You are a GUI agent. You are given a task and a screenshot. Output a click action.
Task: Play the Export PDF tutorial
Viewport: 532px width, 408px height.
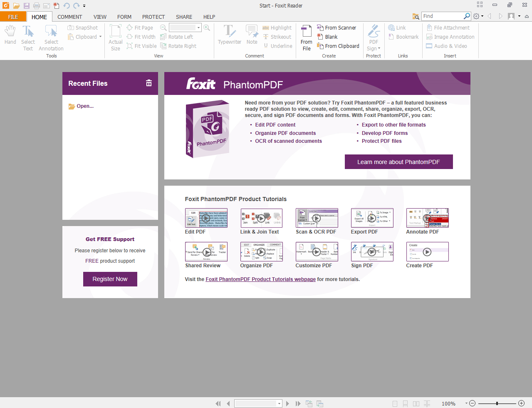(x=372, y=218)
